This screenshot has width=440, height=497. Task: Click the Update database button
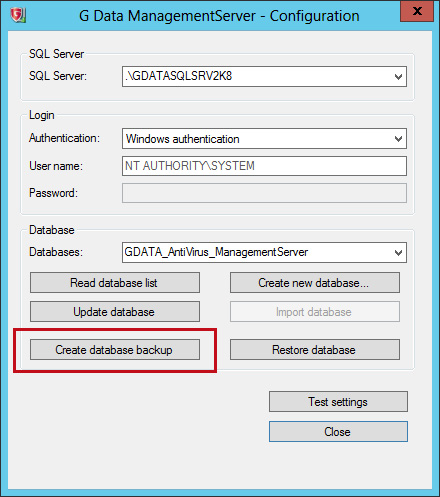[x=115, y=312]
